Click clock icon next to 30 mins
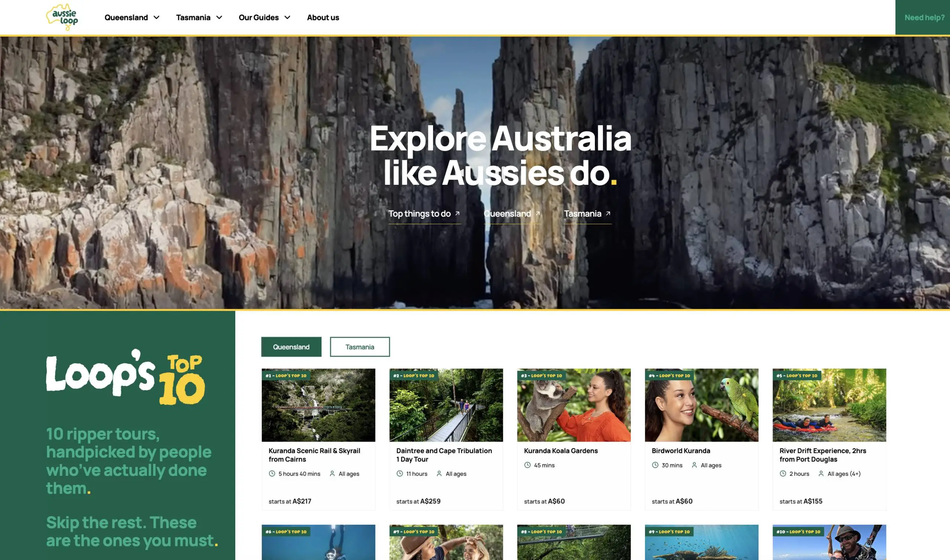950x560 pixels. tap(655, 465)
